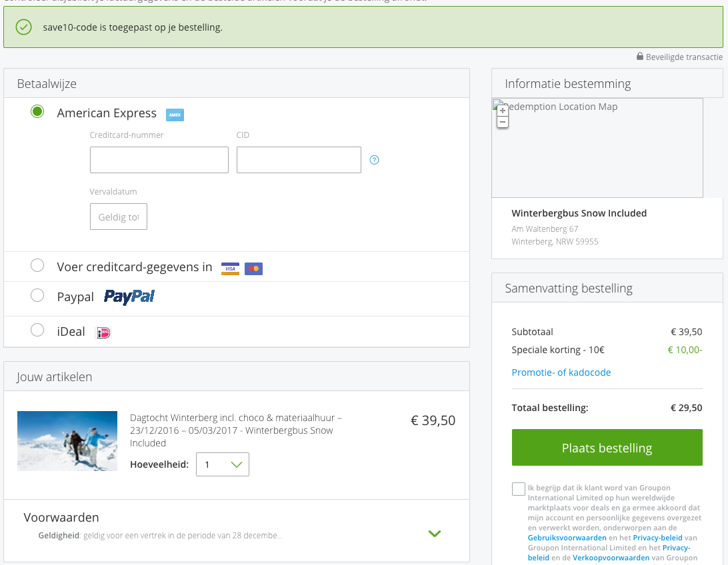Tick the Groupon International terms checkbox
The height and width of the screenshot is (565, 728).
[x=519, y=489]
